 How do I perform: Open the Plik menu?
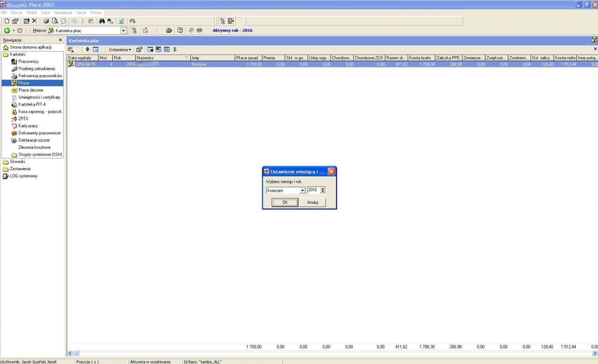(x=4, y=13)
